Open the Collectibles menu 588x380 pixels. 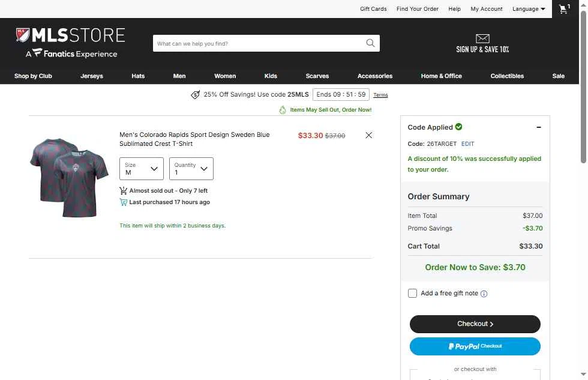coord(507,76)
